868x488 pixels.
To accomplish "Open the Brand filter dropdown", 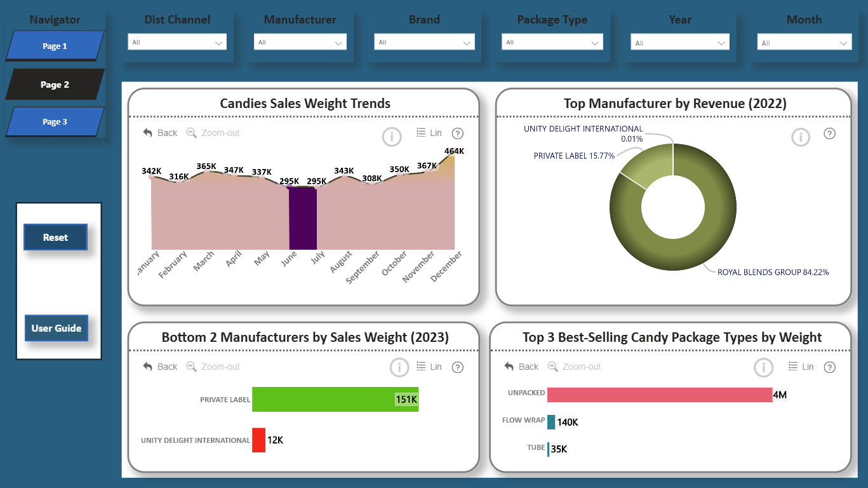I will tap(424, 42).
